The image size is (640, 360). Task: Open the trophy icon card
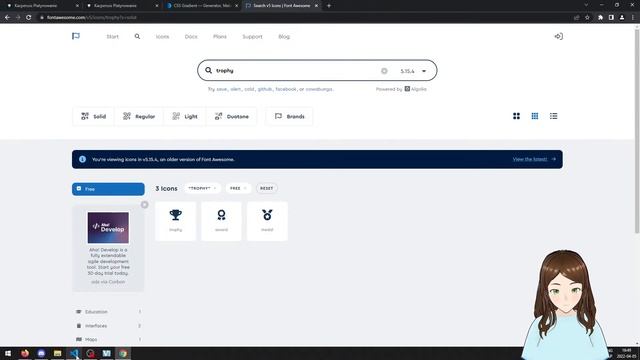click(176, 221)
